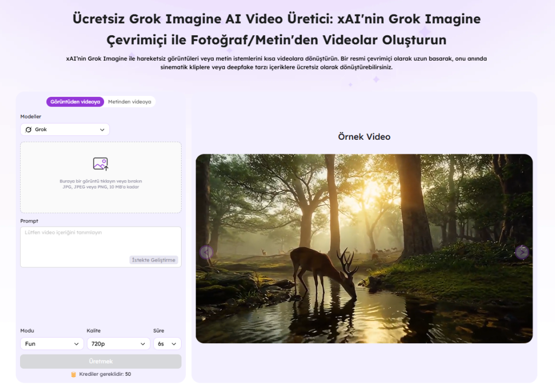Screen dimensions: 555x392
Task: Open the Modeller dropdown showing Grok
Action: [64, 129]
